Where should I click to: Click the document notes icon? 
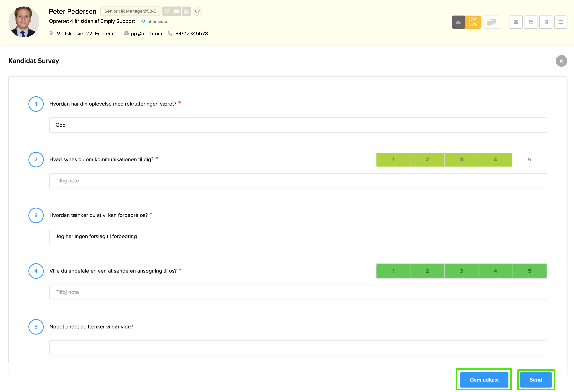[546, 22]
